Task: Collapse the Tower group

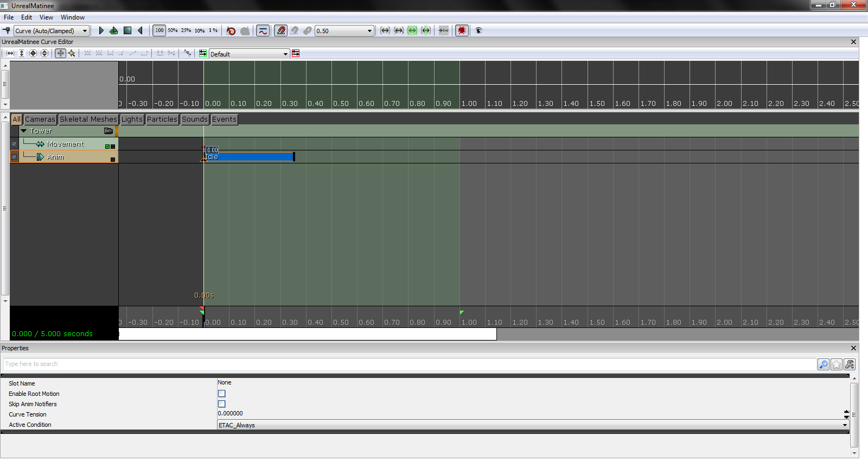Action: click(x=24, y=131)
